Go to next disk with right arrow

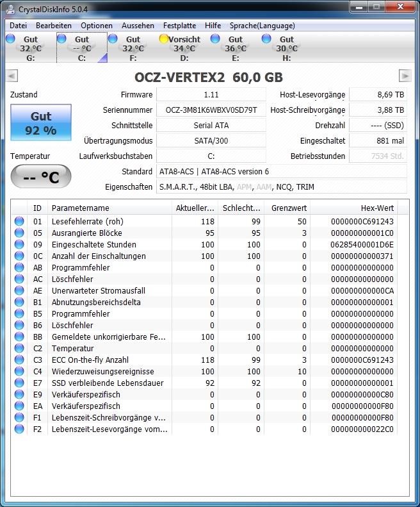(405, 76)
